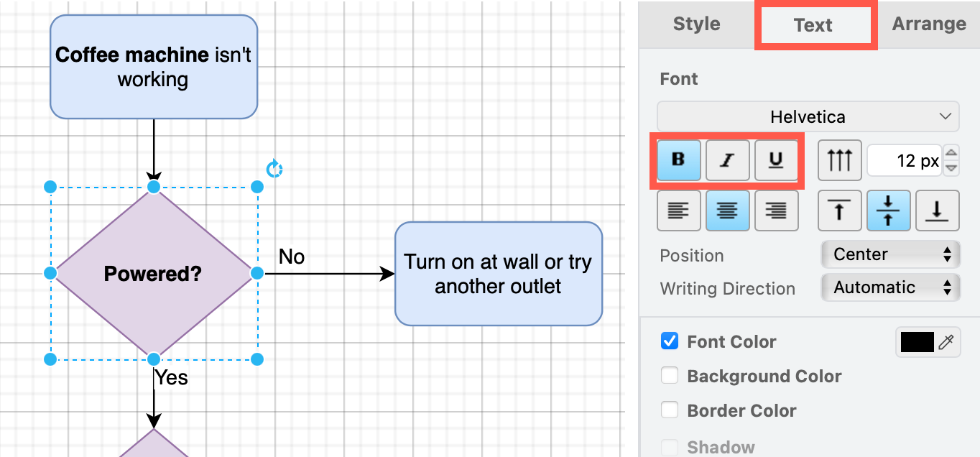The image size is (980, 457).
Task: Toggle bold formatting
Action: coord(678,160)
